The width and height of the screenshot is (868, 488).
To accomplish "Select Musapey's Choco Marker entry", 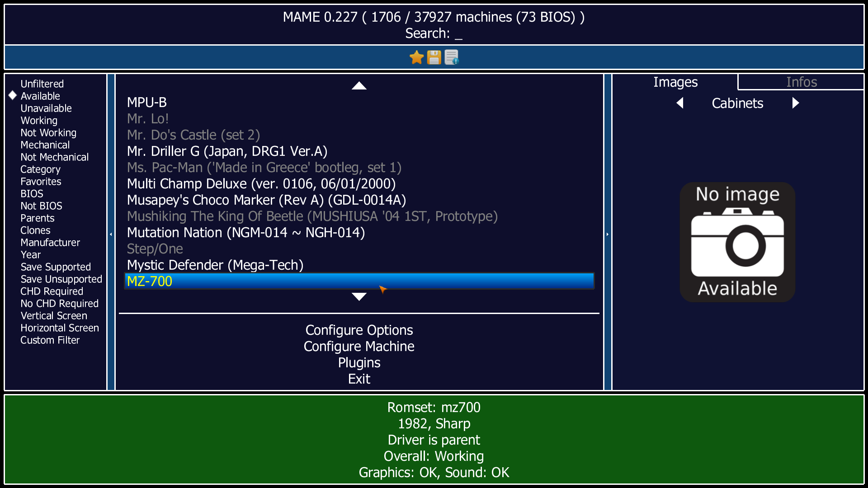I will tap(359, 200).
